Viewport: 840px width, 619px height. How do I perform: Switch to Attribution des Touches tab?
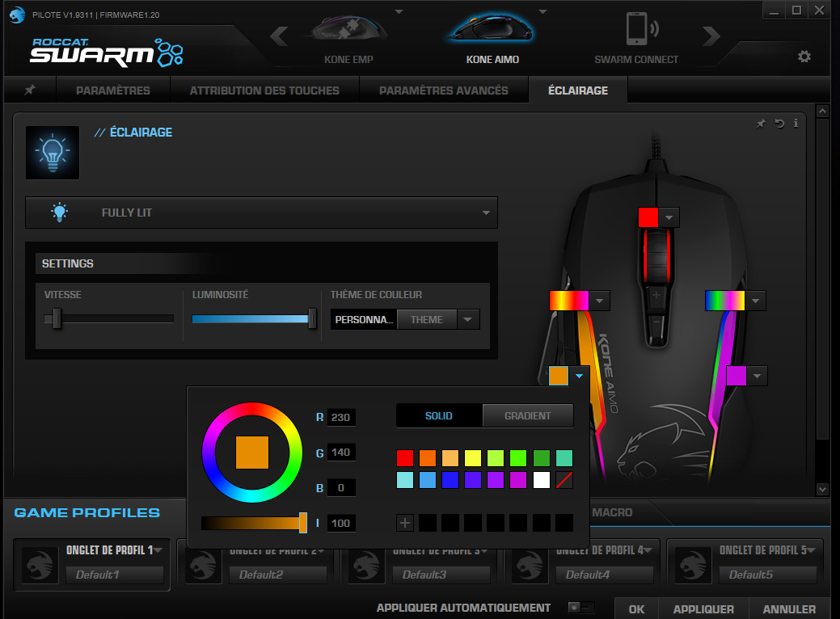(x=264, y=91)
